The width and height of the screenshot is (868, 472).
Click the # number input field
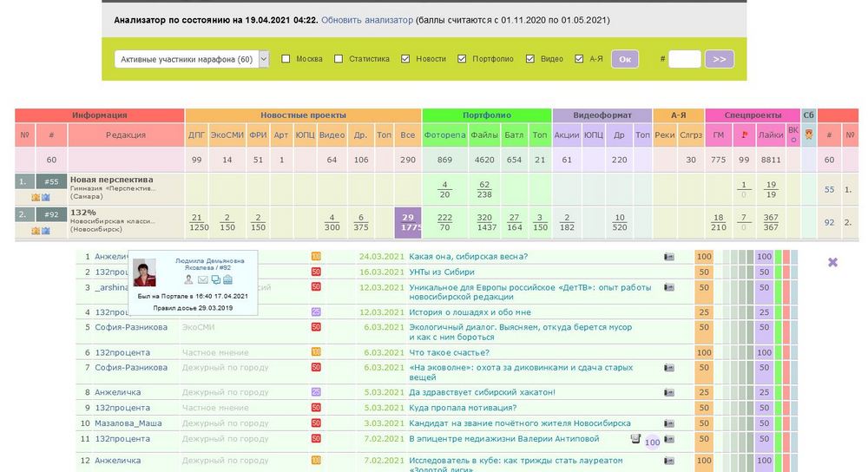tap(684, 59)
